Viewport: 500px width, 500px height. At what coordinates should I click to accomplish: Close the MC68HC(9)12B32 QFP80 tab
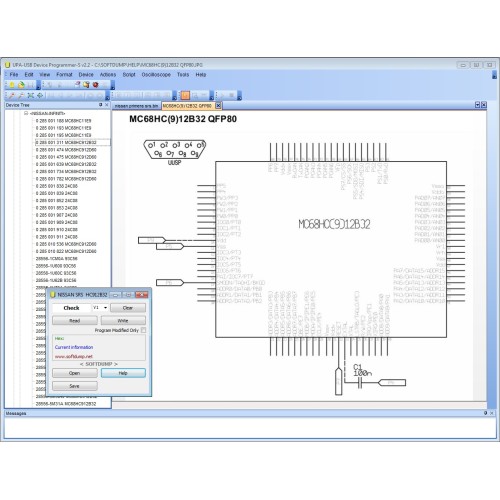pos(218,106)
